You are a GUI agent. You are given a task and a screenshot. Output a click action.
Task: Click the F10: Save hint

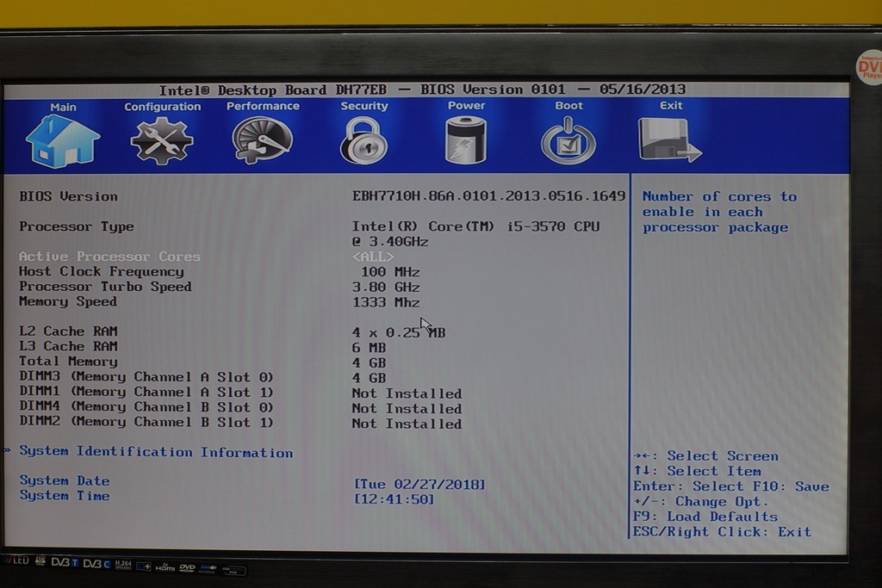point(791,486)
